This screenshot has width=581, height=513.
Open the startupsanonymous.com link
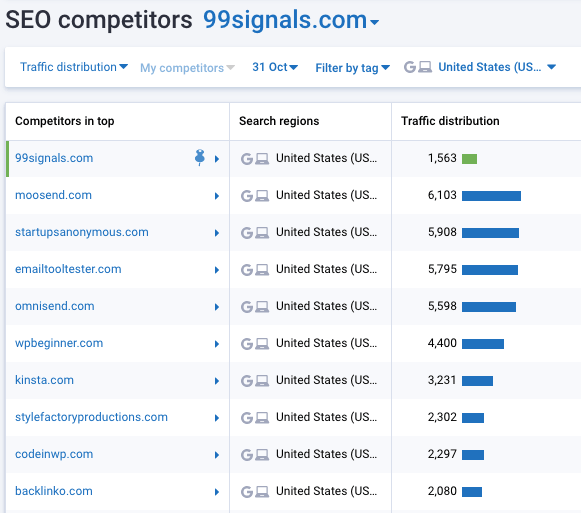(82, 232)
